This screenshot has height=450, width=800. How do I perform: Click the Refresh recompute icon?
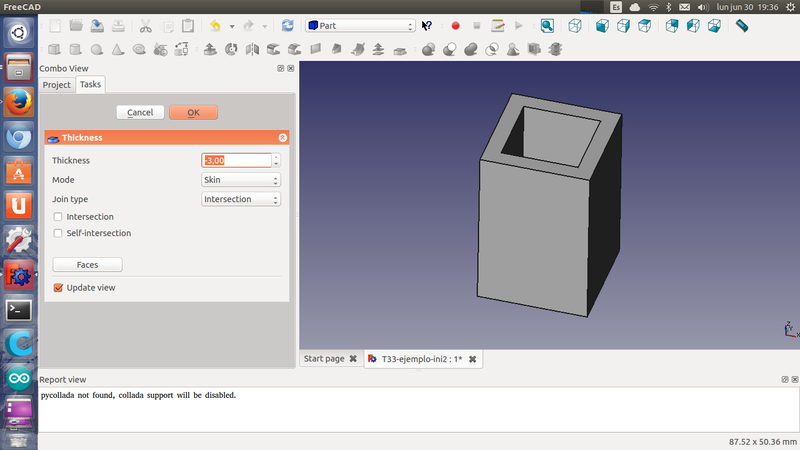288,26
